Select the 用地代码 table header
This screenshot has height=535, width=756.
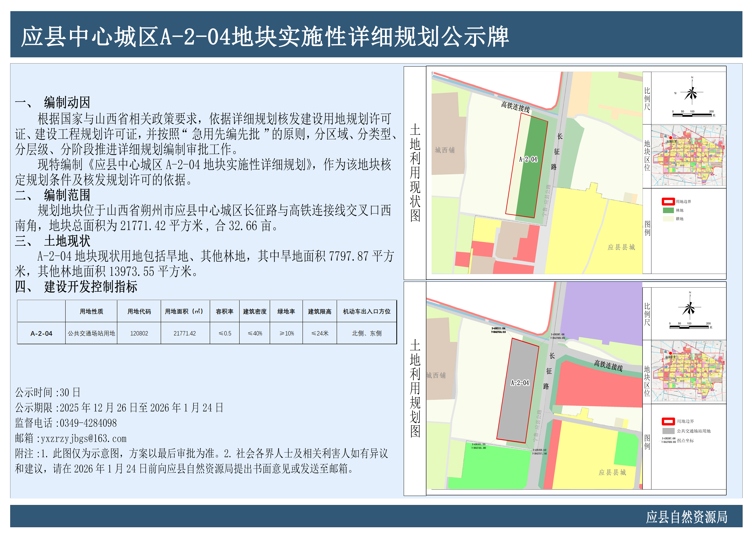pos(139,311)
